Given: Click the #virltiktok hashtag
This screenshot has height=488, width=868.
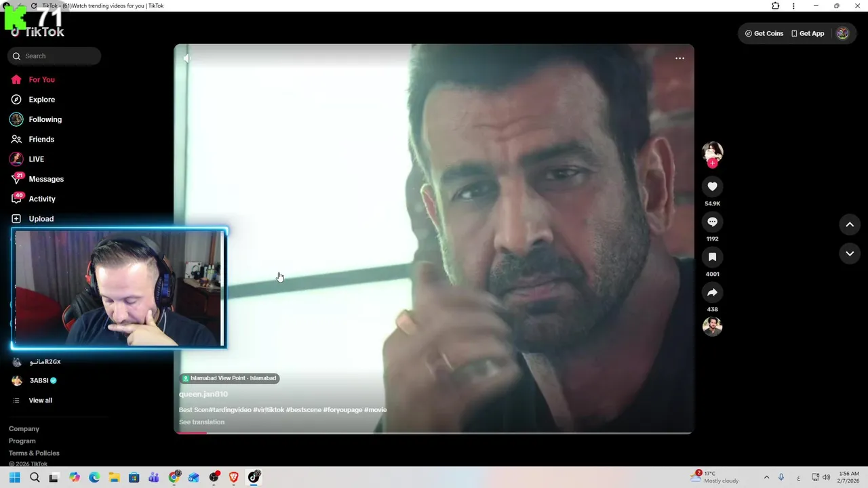Looking at the screenshot, I should point(269,410).
